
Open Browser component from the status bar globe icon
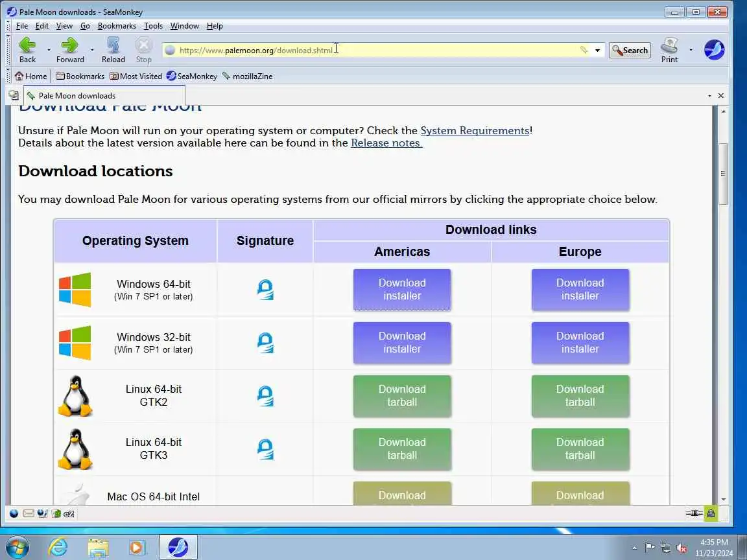[x=14, y=513]
